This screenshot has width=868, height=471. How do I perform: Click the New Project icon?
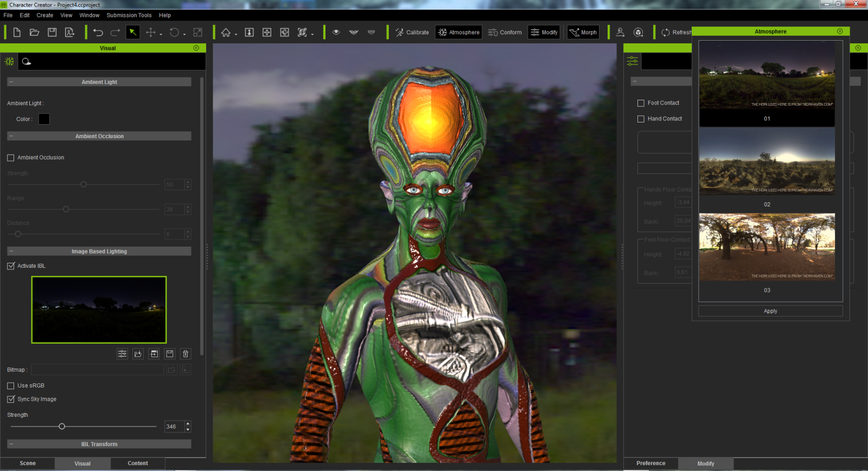click(17, 33)
